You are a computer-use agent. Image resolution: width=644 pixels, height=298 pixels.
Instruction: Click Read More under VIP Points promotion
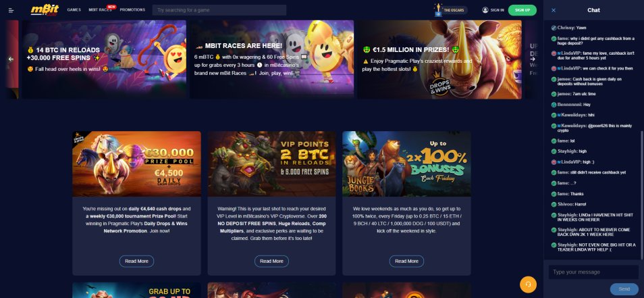tap(271, 261)
